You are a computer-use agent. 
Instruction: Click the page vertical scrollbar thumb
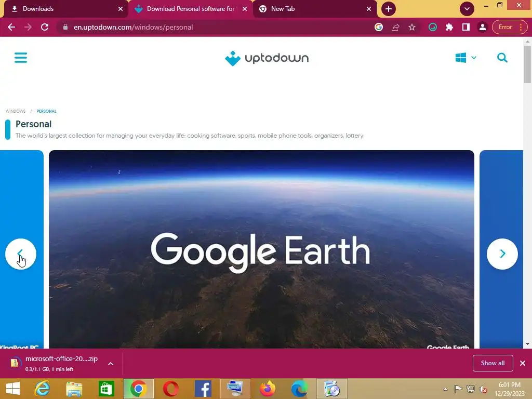(x=527, y=64)
